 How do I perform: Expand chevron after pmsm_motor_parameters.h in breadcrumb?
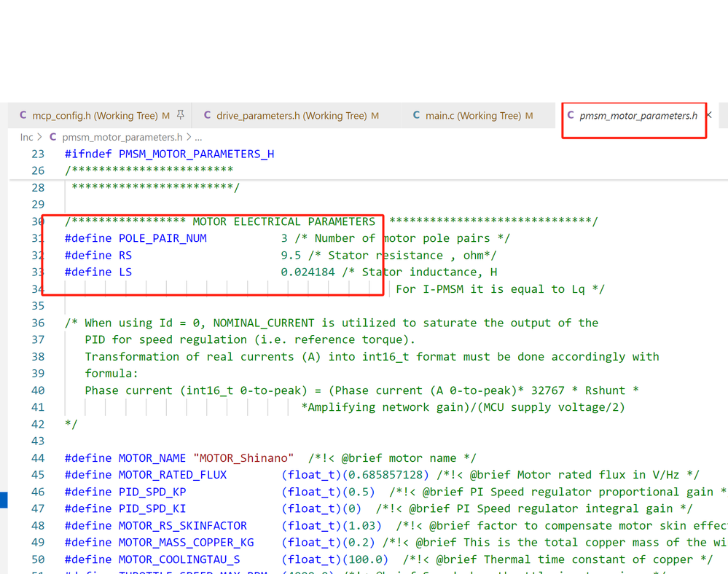coord(189,137)
